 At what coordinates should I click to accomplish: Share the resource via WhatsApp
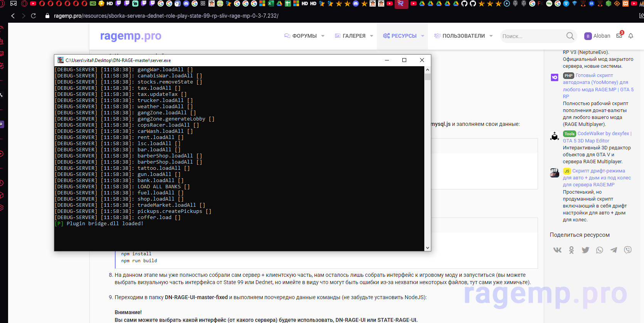(600, 250)
